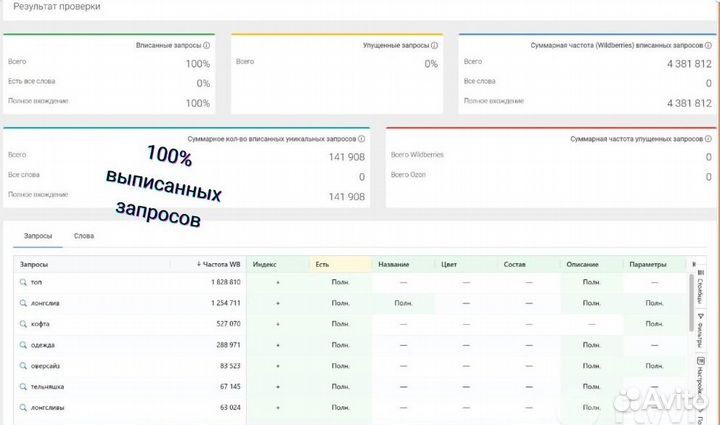Click the Упущенные запросы card title

(x=396, y=45)
